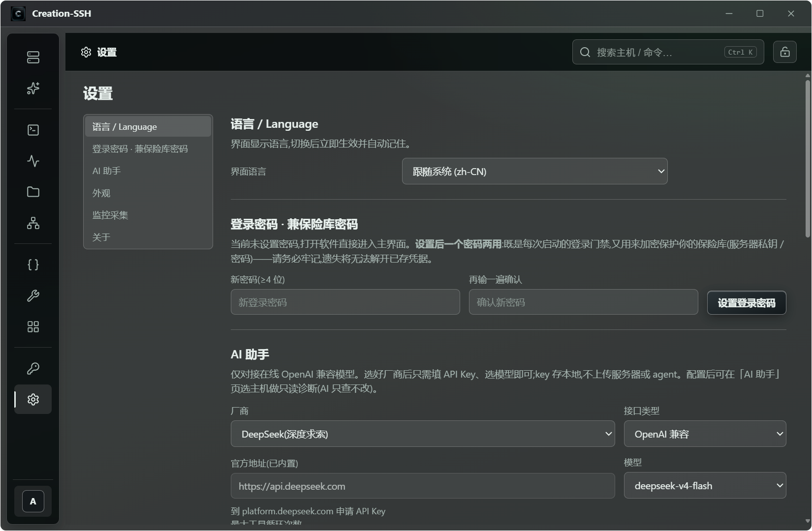
Task: Select 监控采集 settings section
Action: (x=148, y=215)
